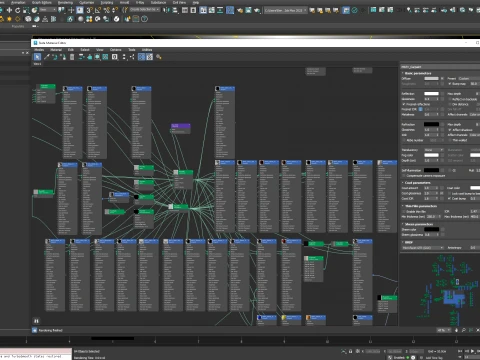Click the pan hand icon at Slate bottom bar
The width and height of the screenshot is (480, 360).
(x=456, y=330)
